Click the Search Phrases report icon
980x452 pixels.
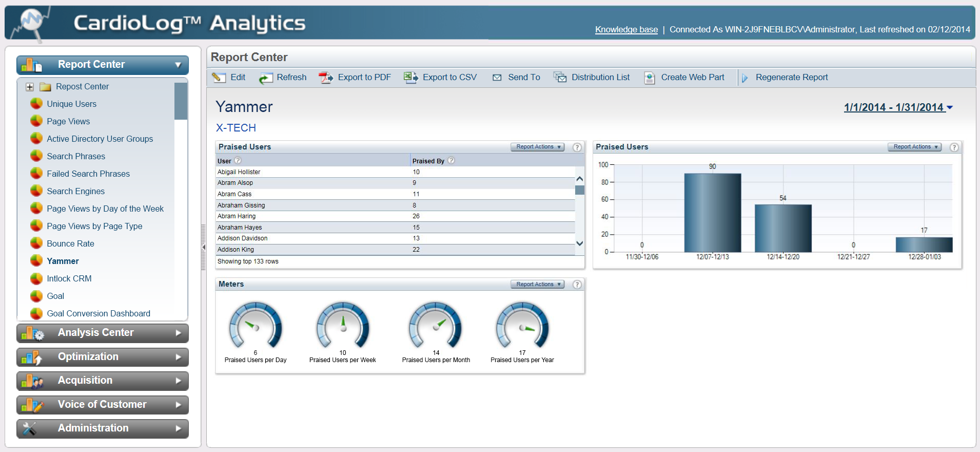(36, 156)
